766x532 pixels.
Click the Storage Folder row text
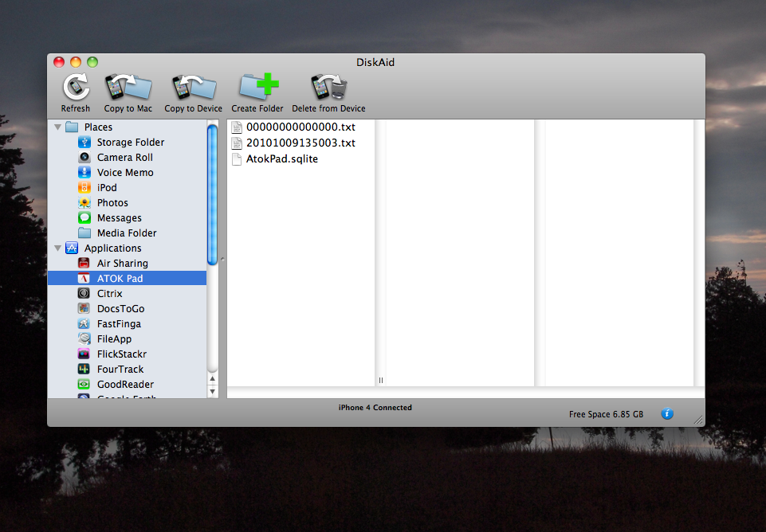[x=131, y=142]
